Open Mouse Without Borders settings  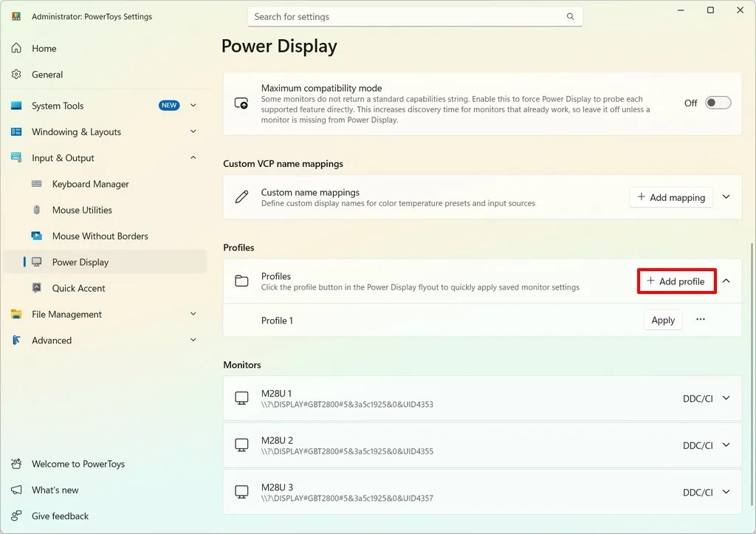[105, 236]
